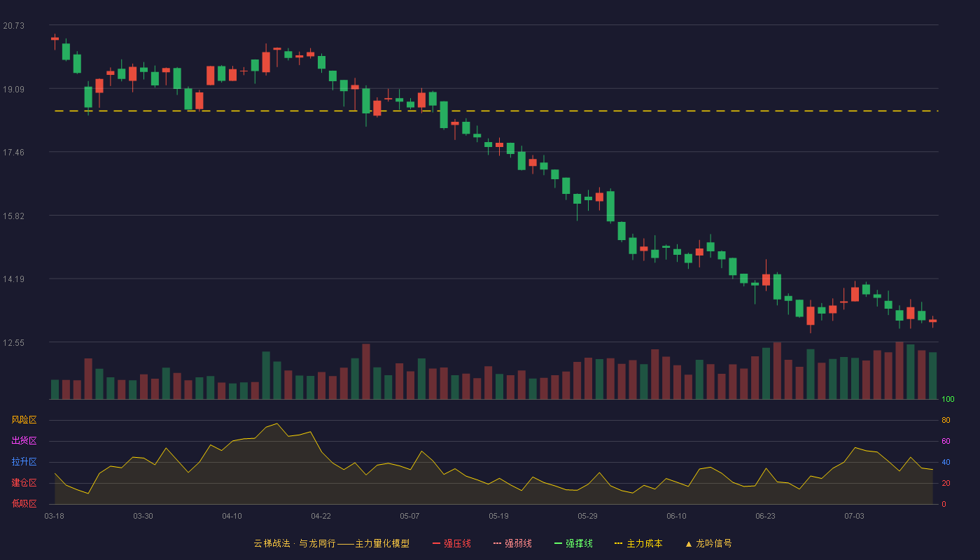Select the 低吸区 zone label
This screenshot has height=560, width=980.
pos(24,504)
